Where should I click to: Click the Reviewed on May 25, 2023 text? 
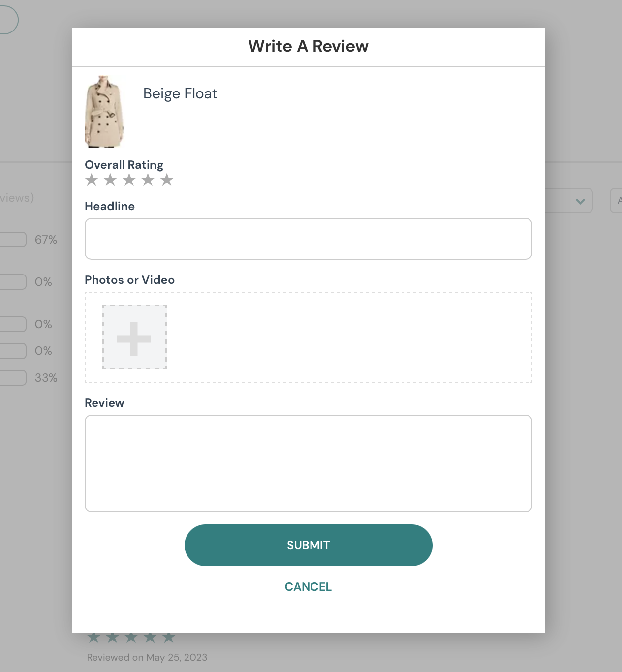147,657
